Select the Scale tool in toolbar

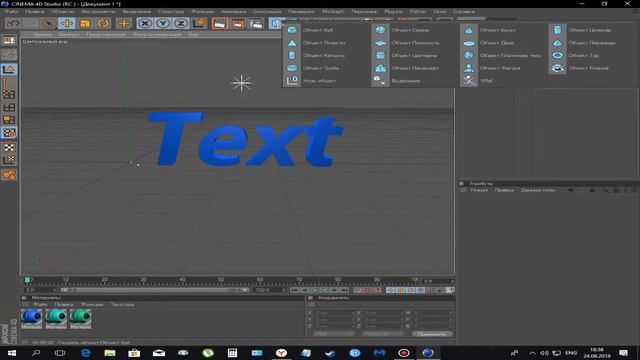(85, 23)
